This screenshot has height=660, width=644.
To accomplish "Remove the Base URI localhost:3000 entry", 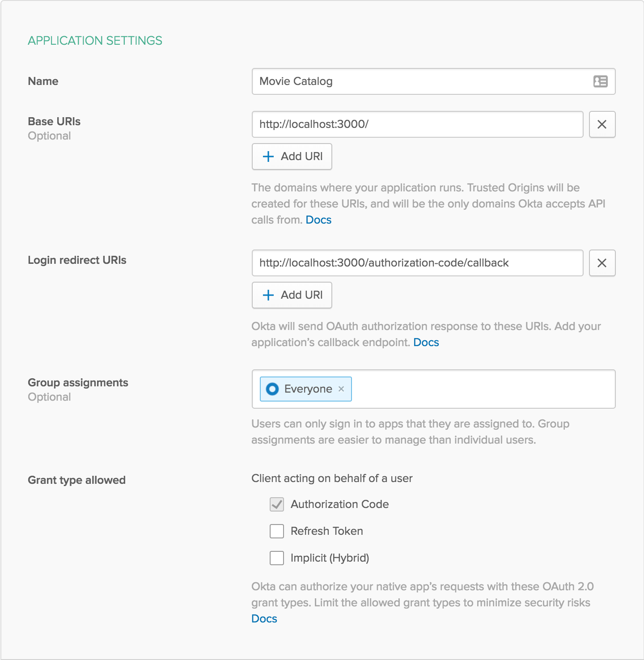I will click(602, 124).
